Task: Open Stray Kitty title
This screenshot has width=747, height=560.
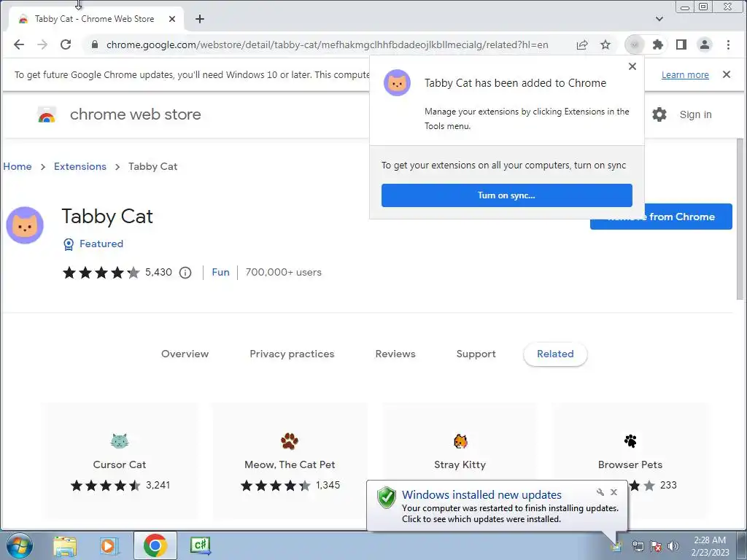Action: (460, 464)
